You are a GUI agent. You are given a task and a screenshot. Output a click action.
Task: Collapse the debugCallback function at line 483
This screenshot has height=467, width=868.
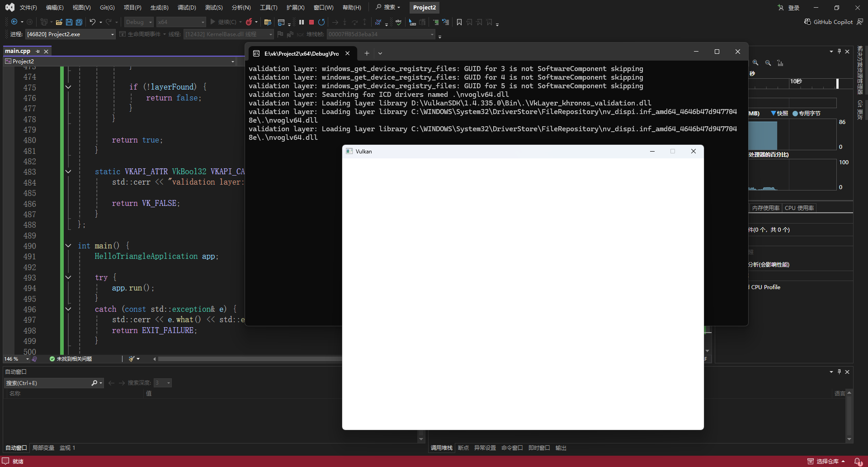coord(68,172)
